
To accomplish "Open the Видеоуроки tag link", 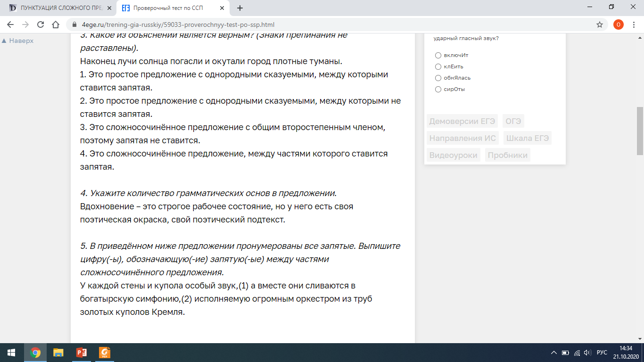I will 453,155.
